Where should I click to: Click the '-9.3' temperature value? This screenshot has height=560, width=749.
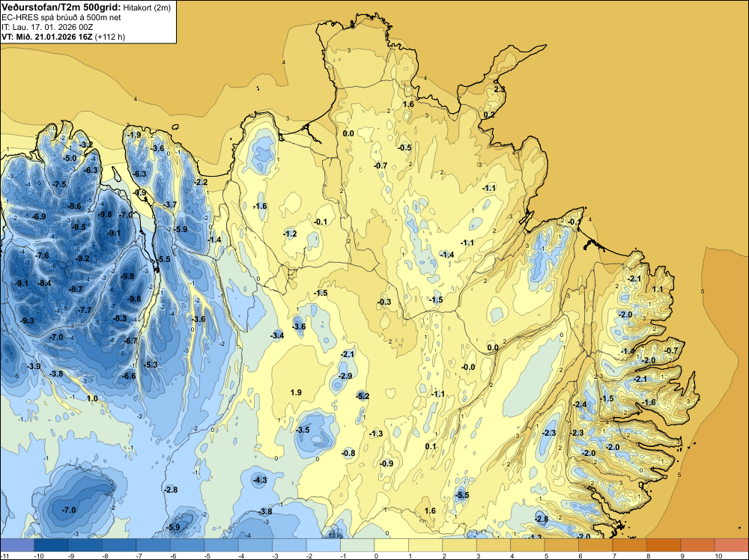point(27,320)
